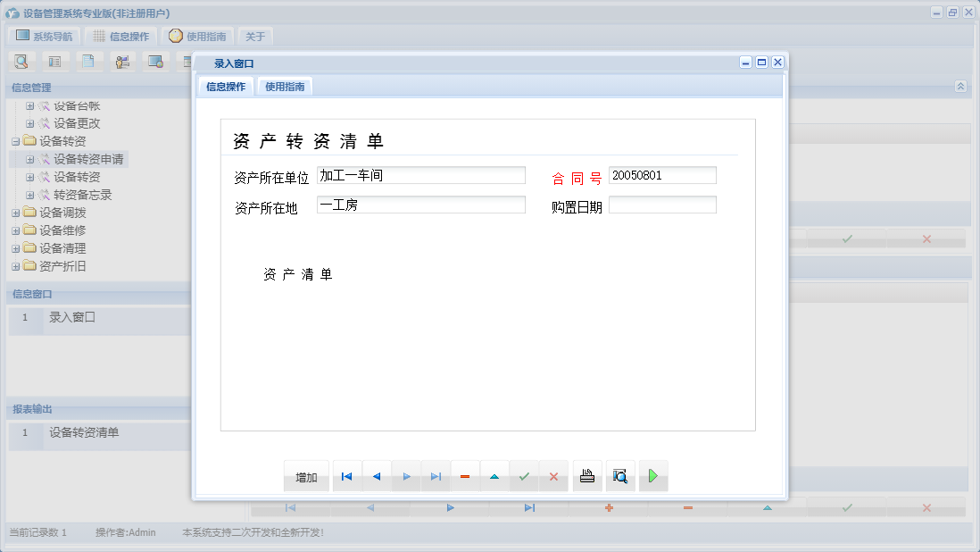Open the user management icon in the toolbar

122,61
